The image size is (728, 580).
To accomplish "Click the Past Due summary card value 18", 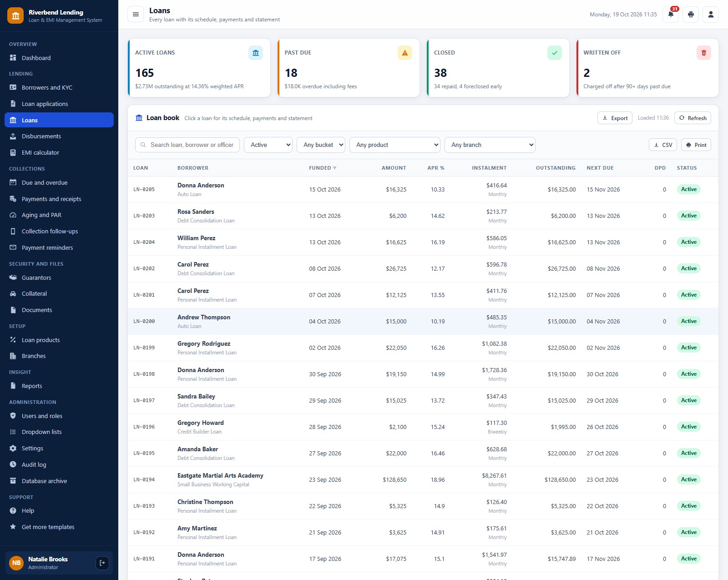I will coord(291,73).
